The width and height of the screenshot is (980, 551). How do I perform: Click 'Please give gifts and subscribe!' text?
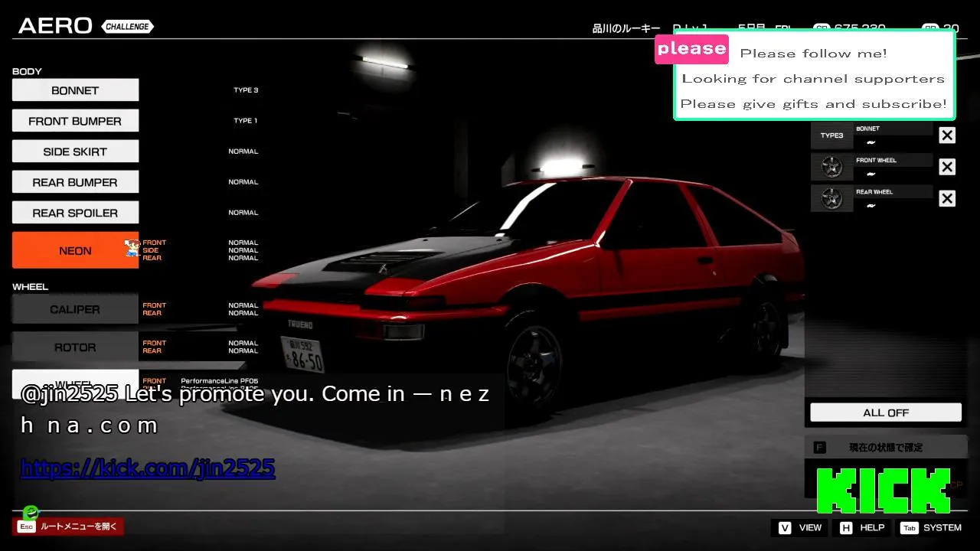[813, 104]
